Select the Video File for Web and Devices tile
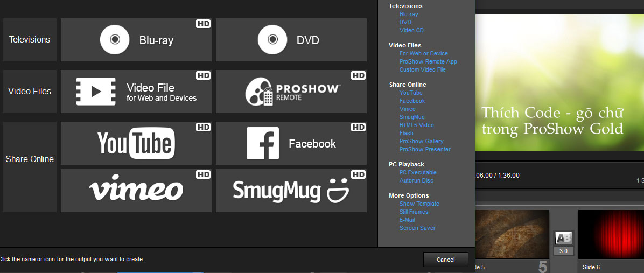Viewport: 644px width, 273px height. click(136, 92)
